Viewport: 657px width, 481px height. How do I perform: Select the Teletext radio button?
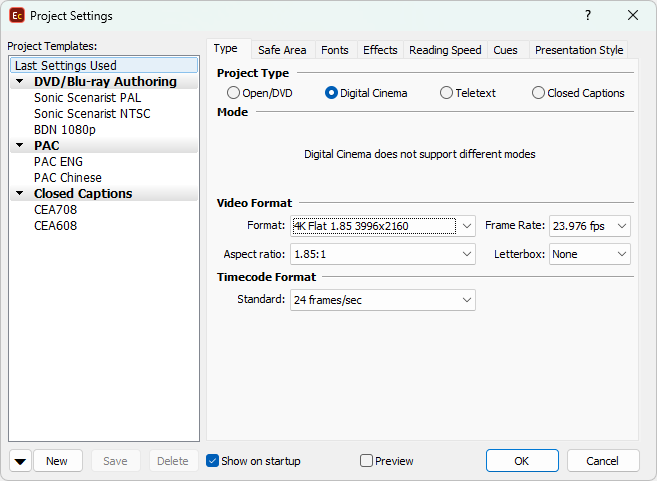point(446,93)
